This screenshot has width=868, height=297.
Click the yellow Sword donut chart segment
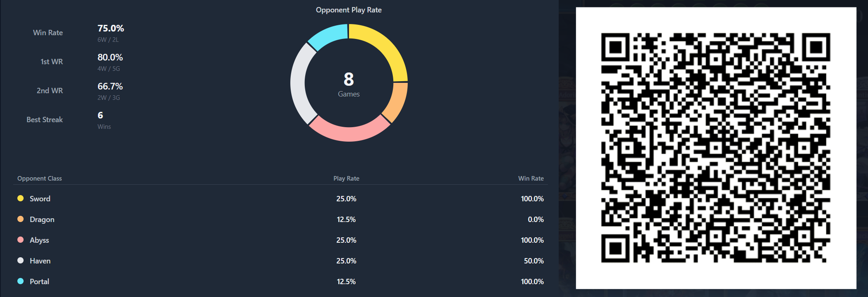[385, 47]
